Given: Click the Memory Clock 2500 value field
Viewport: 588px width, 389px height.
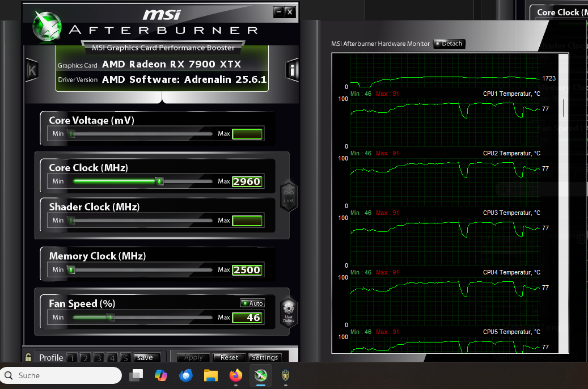Looking at the screenshot, I should click(247, 270).
